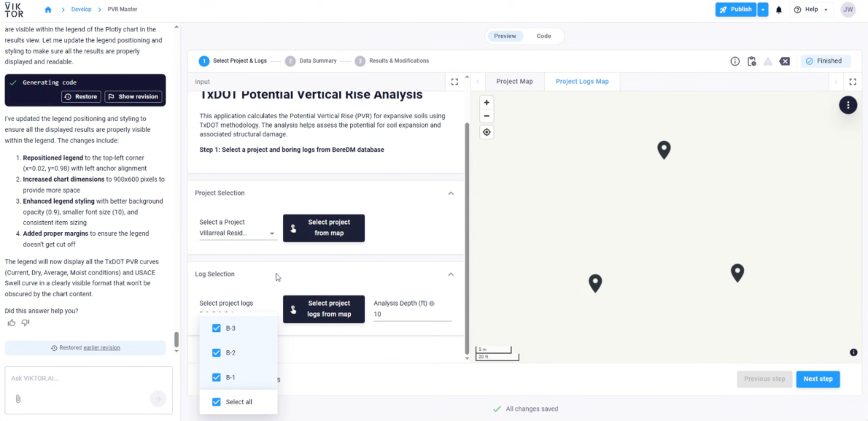Click the thumbs up feedback icon
The height and width of the screenshot is (421, 868).
coord(12,322)
